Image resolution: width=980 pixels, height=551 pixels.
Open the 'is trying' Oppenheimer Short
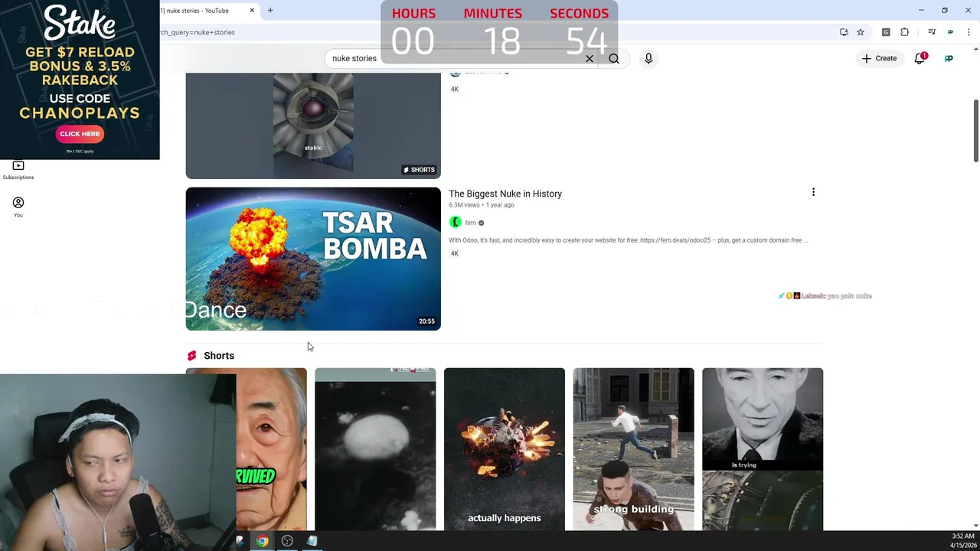coord(763,449)
